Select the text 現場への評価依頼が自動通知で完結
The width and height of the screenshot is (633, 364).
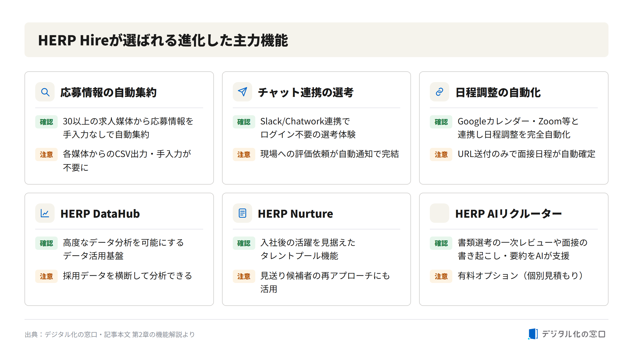(x=330, y=154)
